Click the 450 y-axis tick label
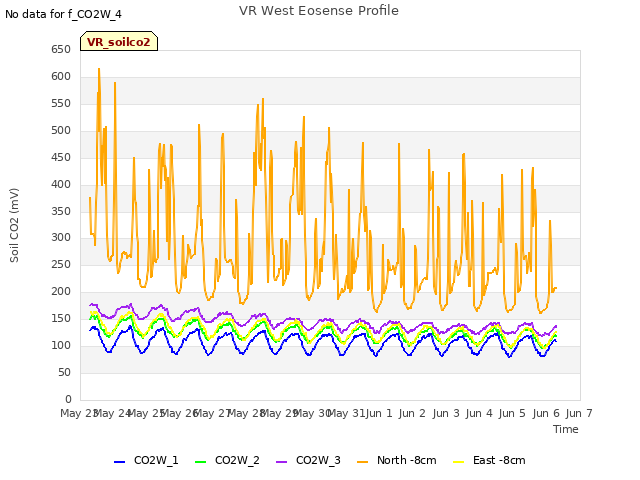This screenshot has height=480, width=640. pos(61,157)
